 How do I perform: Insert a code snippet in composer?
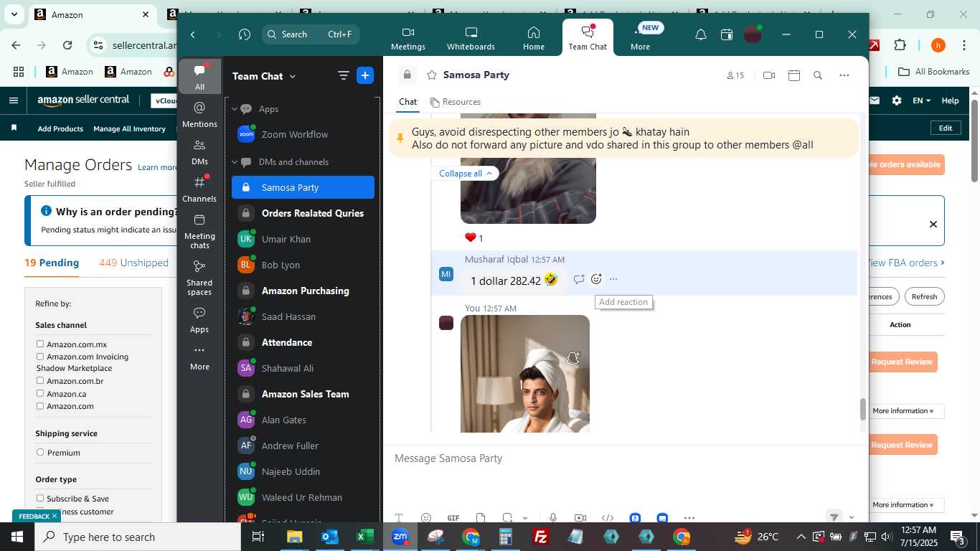[608, 518]
